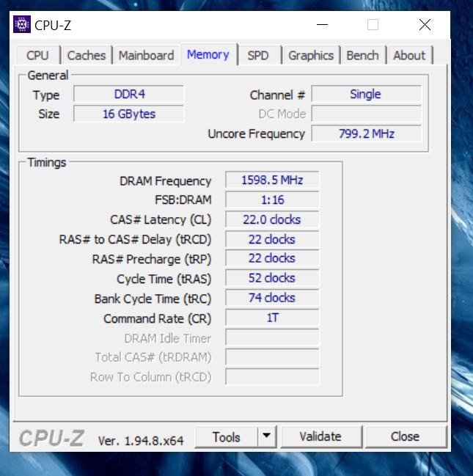Click the empty Total CAS# (tRDRAM) field
The width and height of the screenshot is (473, 476).
(x=272, y=357)
